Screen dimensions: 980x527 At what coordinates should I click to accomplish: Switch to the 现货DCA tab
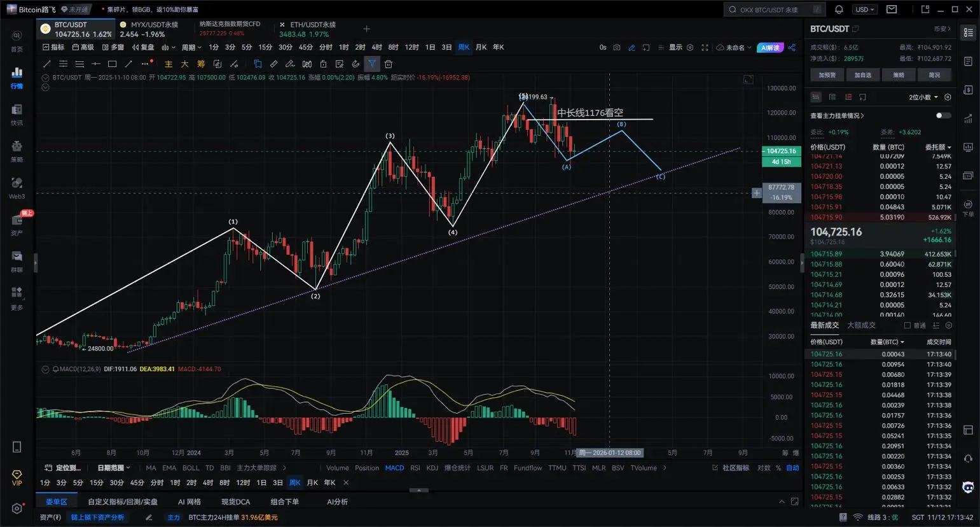tap(235, 502)
